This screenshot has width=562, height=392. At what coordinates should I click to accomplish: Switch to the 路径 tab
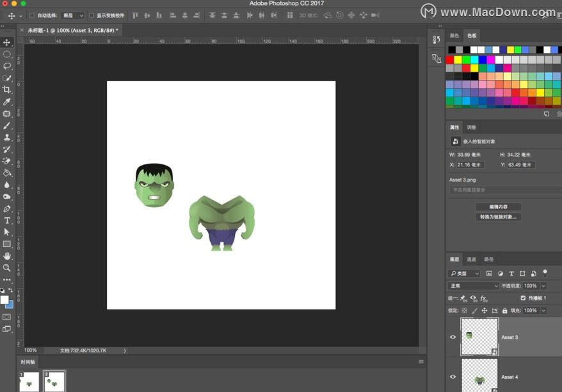[x=489, y=259]
